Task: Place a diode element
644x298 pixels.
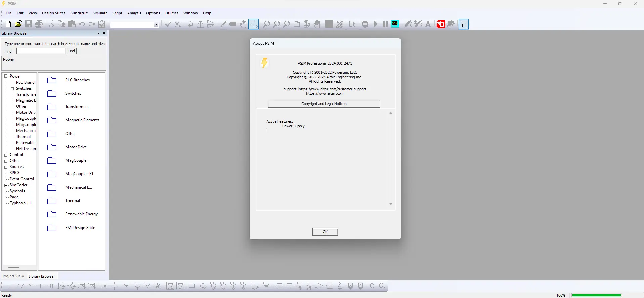Action: [51, 286]
